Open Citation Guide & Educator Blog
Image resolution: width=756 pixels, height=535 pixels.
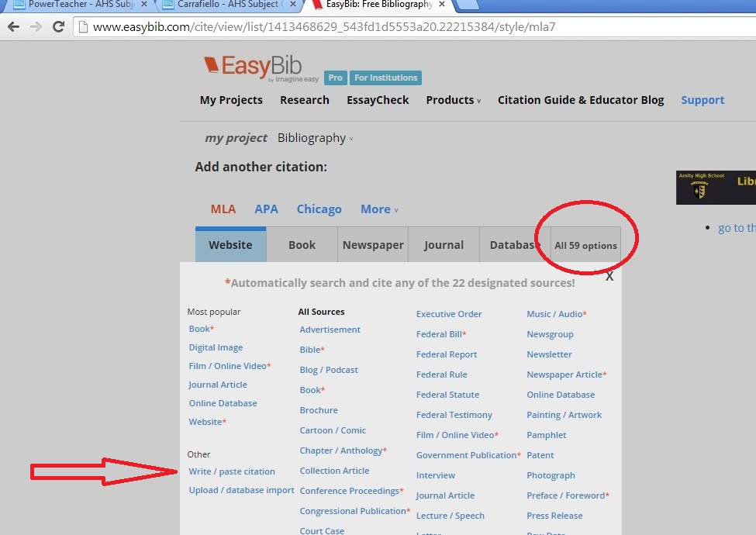point(581,100)
